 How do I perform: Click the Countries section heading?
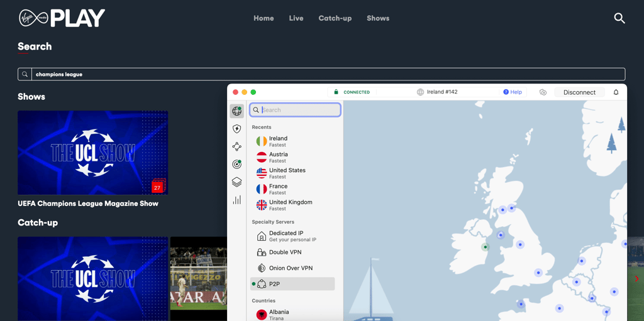264,301
